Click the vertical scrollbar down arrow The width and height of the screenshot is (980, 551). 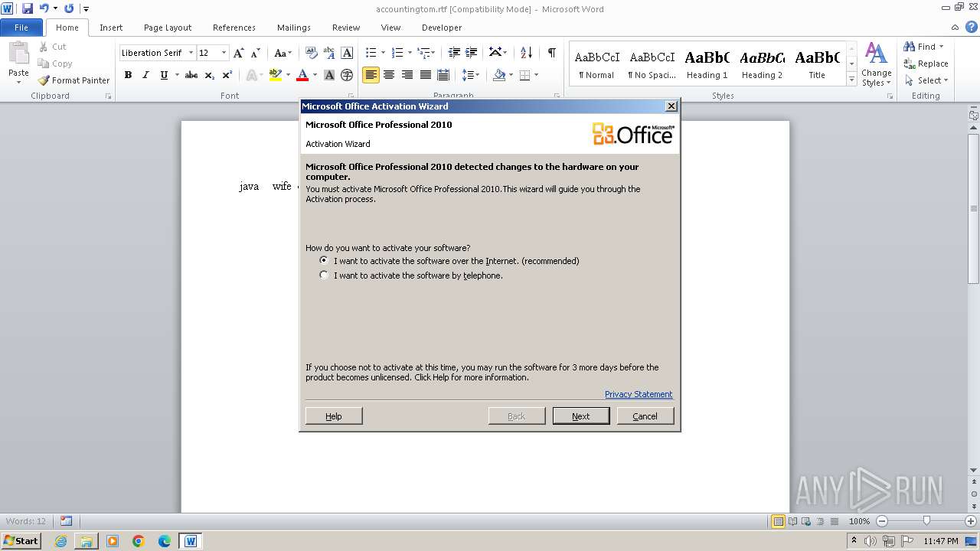(x=973, y=470)
